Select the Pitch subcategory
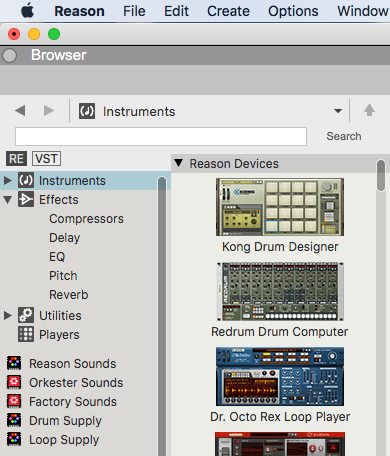 tap(63, 276)
